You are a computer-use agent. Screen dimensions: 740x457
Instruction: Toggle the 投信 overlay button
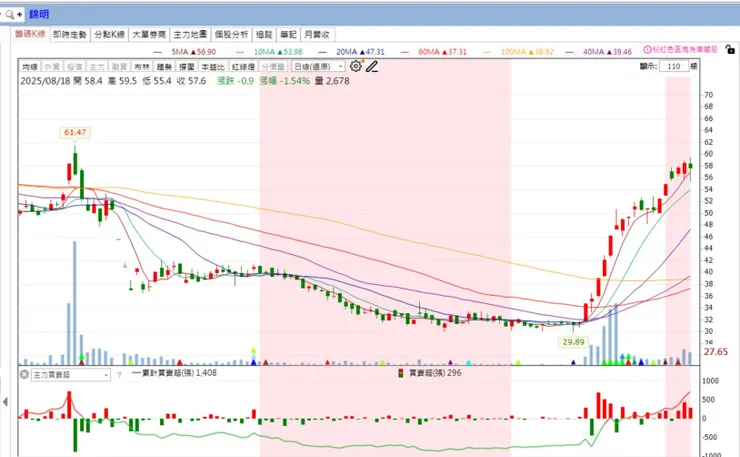point(75,67)
